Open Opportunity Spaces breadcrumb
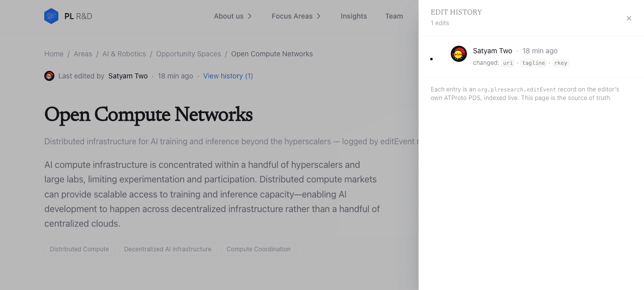Viewport: 644px width, 290px height. (x=189, y=54)
